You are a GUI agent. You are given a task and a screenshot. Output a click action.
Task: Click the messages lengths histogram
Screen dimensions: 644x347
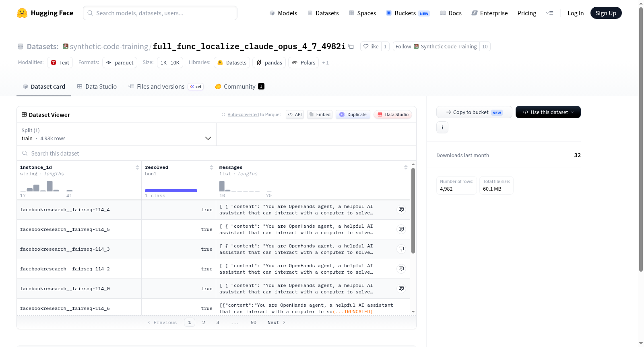click(x=246, y=186)
